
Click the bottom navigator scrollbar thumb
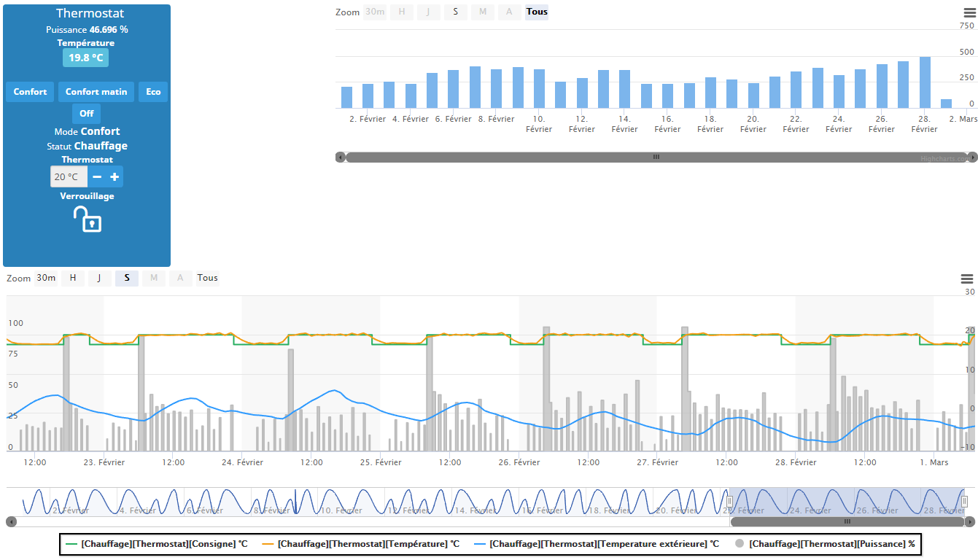pyautogui.click(x=847, y=521)
